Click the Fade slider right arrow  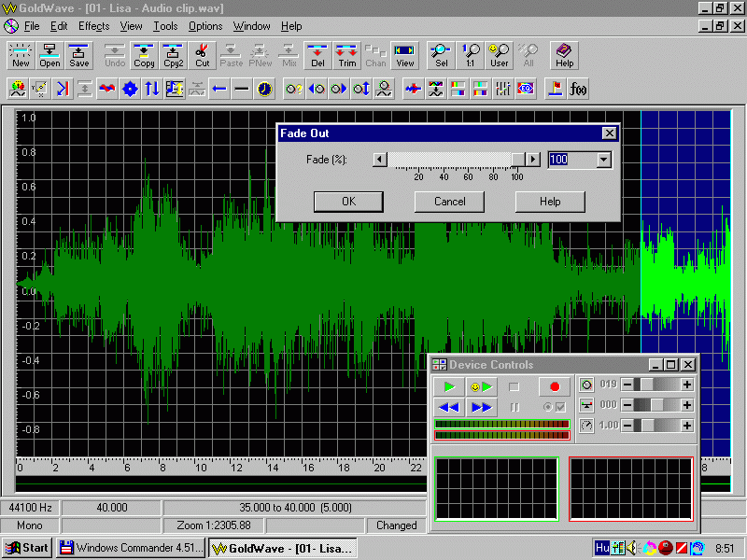[533, 160]
